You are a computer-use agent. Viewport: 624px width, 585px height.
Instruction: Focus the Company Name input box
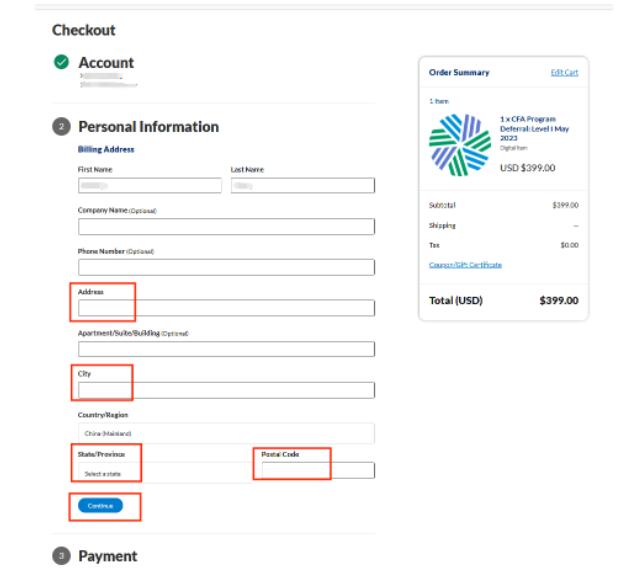point(226,227)
